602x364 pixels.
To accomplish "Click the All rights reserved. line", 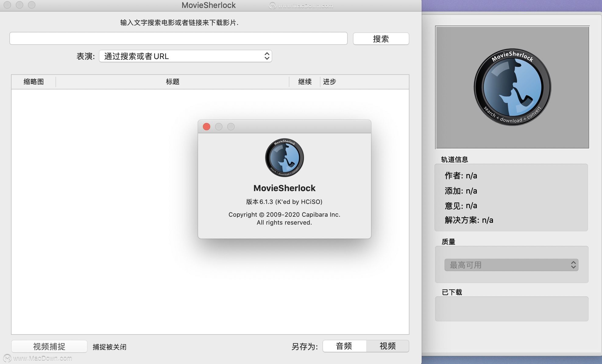I will [x=284, y=222].
